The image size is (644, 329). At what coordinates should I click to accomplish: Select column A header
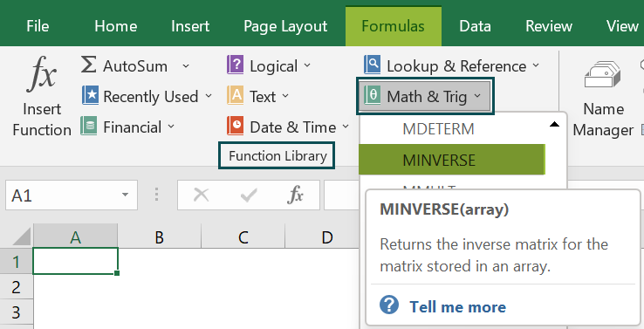75,237
